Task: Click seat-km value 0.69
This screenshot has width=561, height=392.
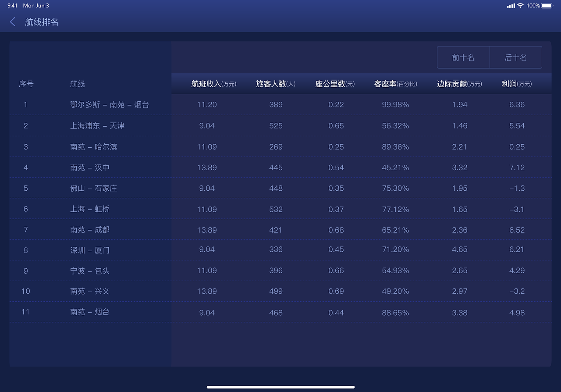Action: pyautogui.click(x=336, y=291)
